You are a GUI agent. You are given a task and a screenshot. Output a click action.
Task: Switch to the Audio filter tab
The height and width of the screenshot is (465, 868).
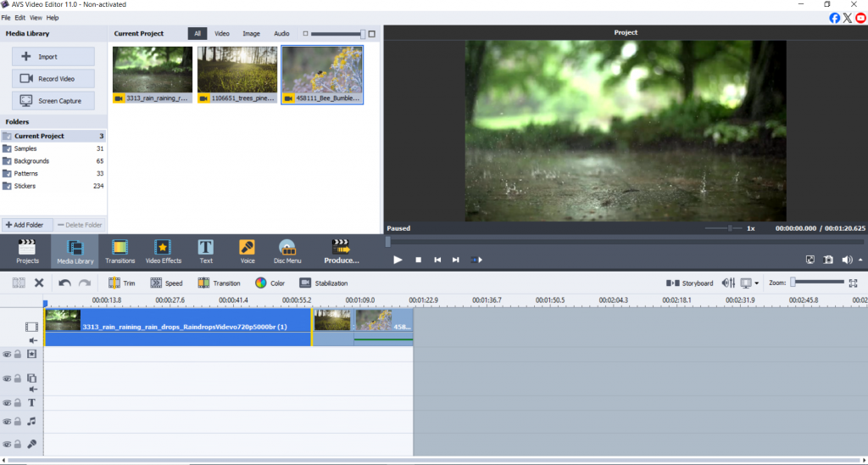(x=281, y=34)
